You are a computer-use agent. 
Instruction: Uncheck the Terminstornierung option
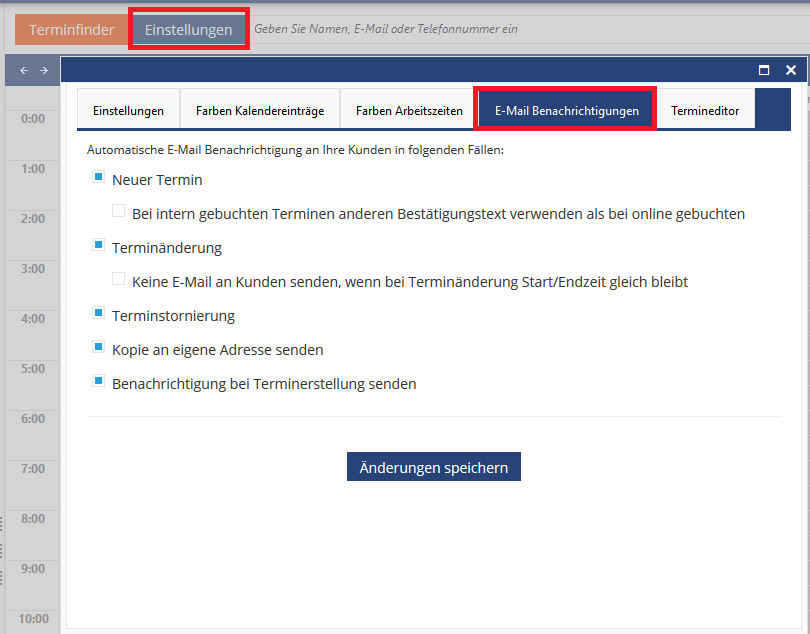click(98, 313)
